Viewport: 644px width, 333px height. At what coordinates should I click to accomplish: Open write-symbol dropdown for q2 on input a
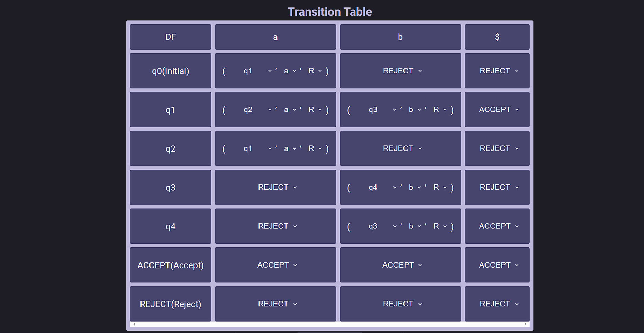click(x=290, y=148)
